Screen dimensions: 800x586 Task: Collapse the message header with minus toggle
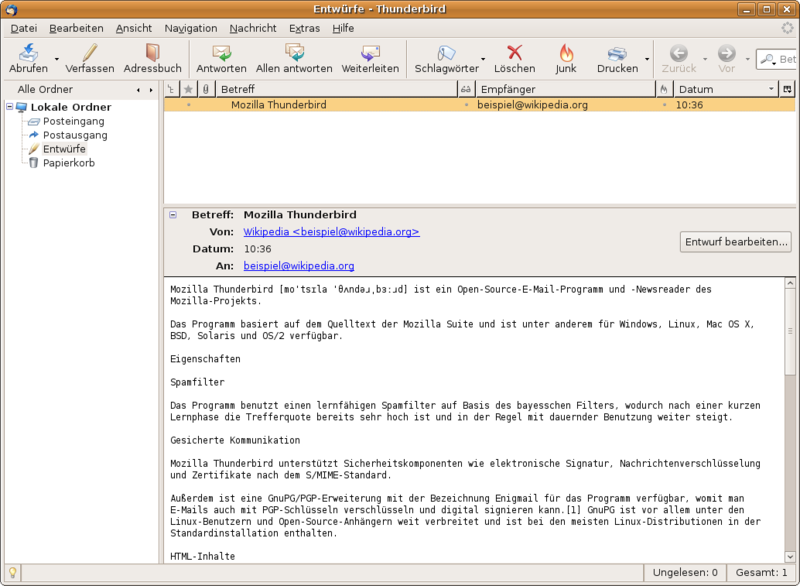click(173, 215)
